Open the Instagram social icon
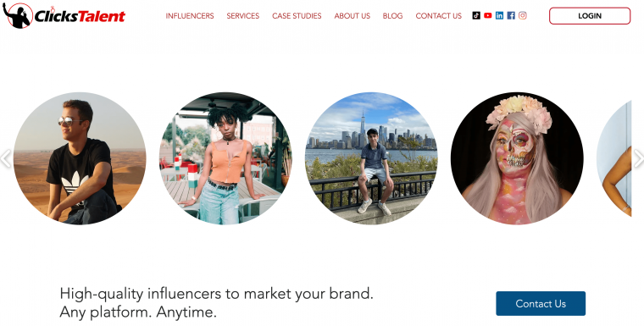This screenshot has width=644, height=326. pos(523,15)
